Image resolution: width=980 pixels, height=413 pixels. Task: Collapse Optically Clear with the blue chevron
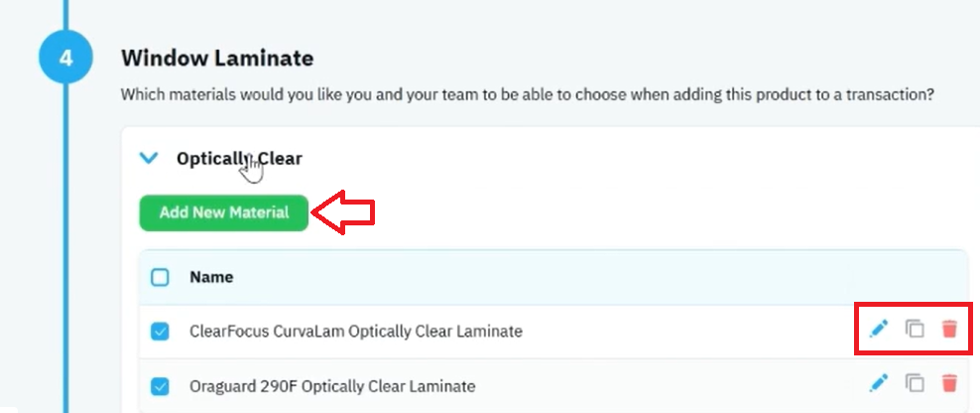pos(149,158)
